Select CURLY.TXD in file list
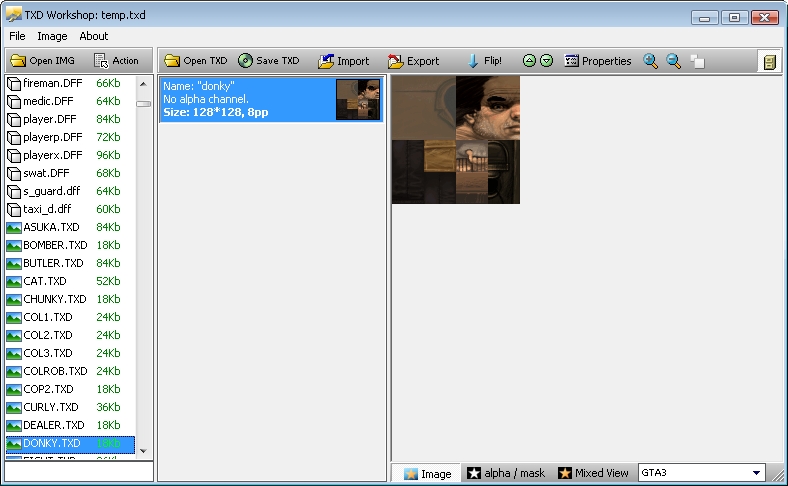Viewport: 788px width, 486px height. coord(70,407)
